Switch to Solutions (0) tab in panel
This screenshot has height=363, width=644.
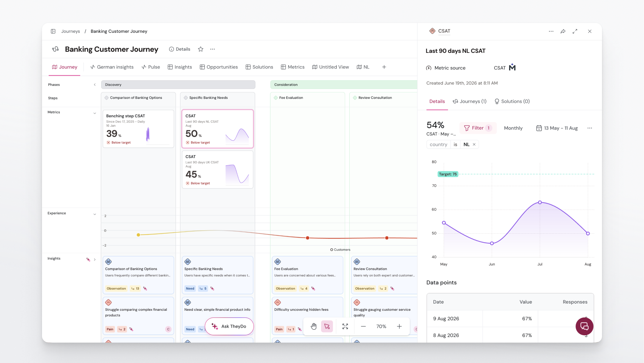point(512,101)
